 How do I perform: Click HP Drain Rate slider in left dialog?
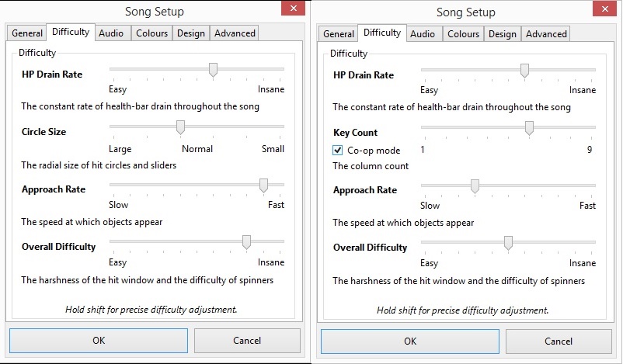(213, 70)
